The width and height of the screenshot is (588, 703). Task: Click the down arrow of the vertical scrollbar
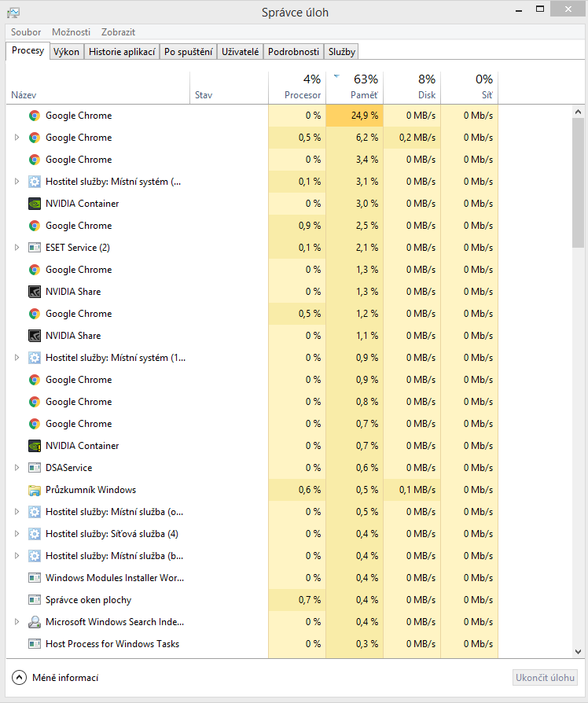[578, 652]
